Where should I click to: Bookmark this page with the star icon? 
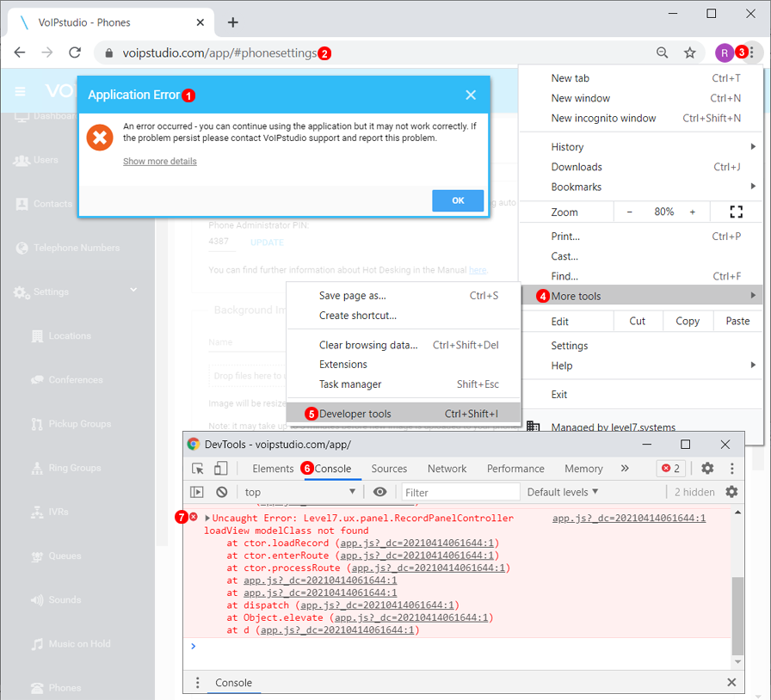tap(690, 52)
